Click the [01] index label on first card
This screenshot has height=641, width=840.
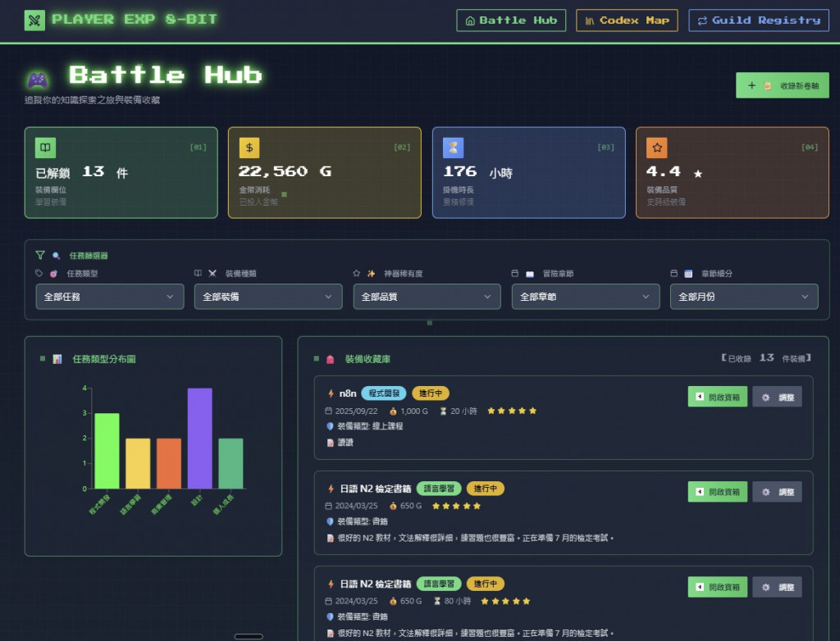pos(199,148)
